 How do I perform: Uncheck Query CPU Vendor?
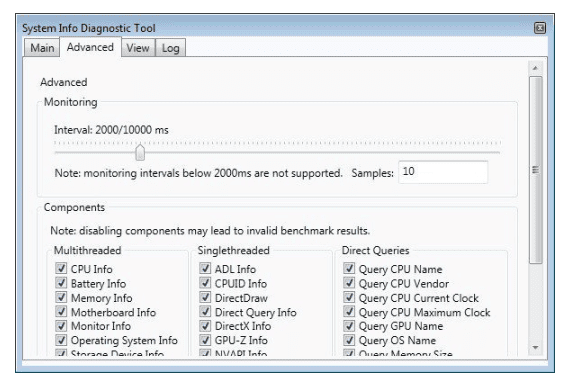(349, 283)
